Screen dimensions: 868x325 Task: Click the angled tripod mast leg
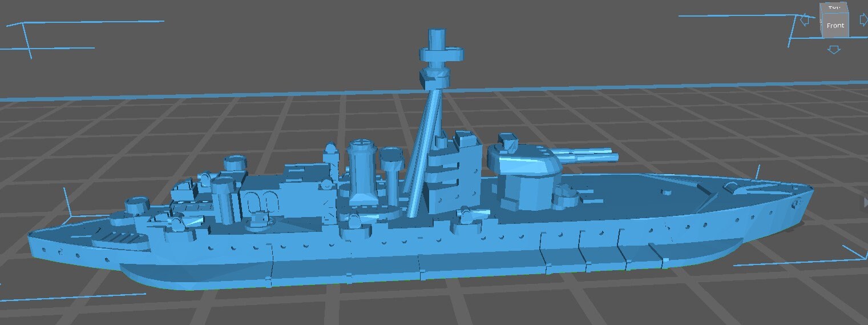(421, 143)
